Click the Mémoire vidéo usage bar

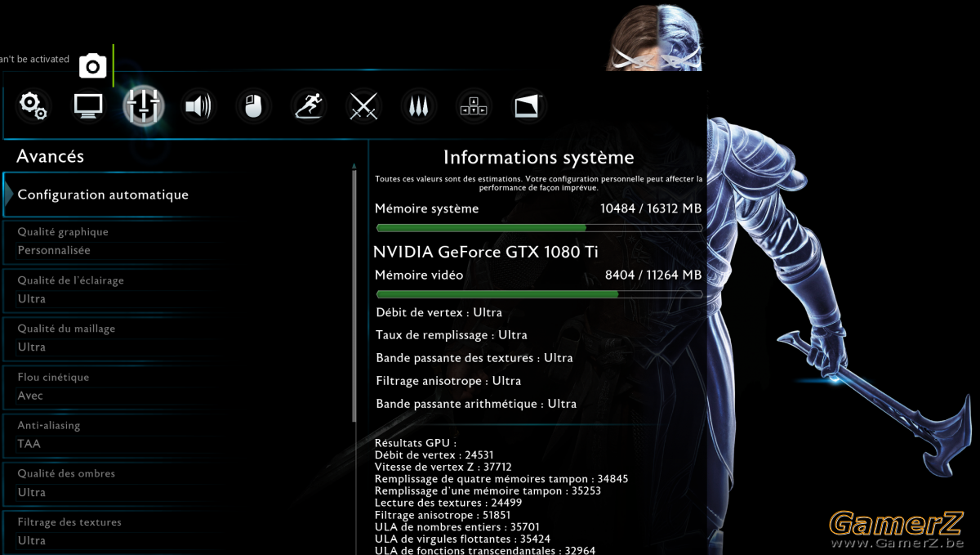click(539, 294)
